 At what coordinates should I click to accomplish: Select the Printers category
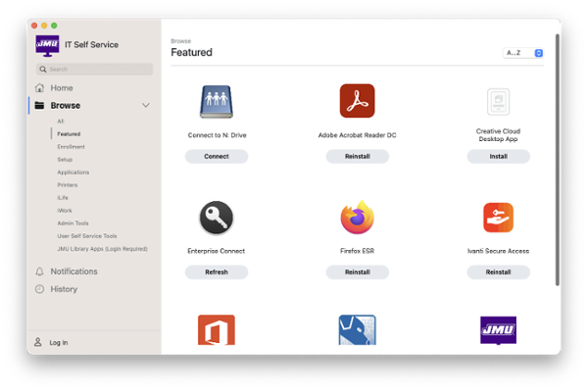coord(67,185)
